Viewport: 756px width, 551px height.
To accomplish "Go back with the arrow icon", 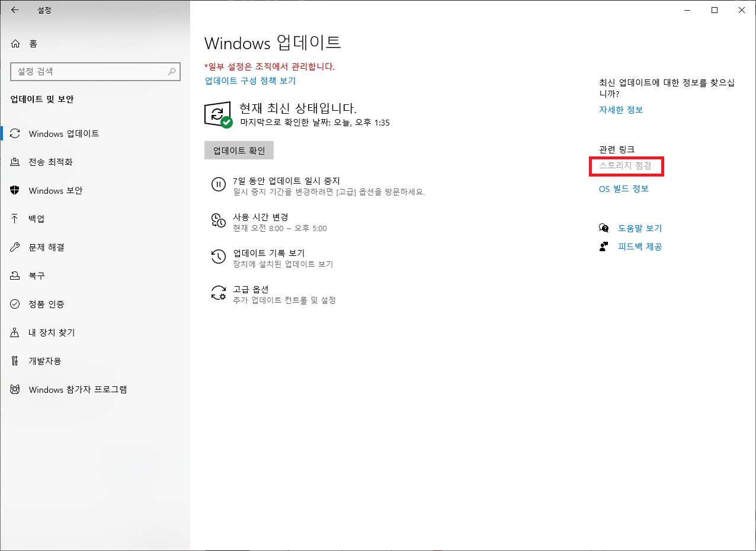I will point(15,10).
